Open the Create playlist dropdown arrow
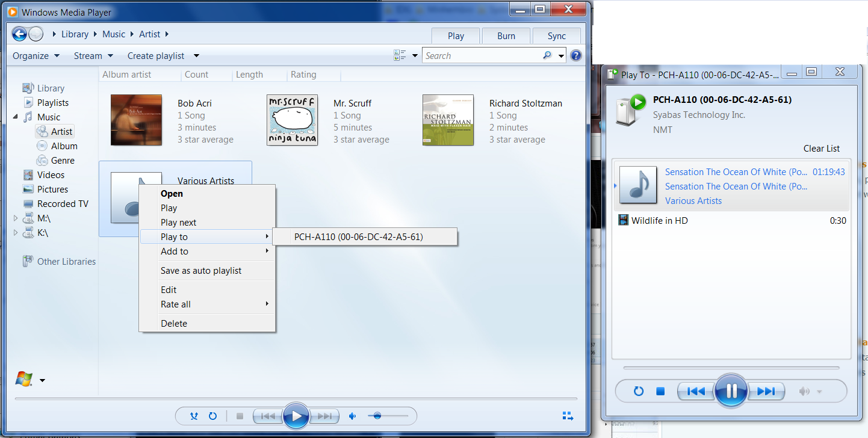Screen dimensions: 868x438 tap(196, 56)
